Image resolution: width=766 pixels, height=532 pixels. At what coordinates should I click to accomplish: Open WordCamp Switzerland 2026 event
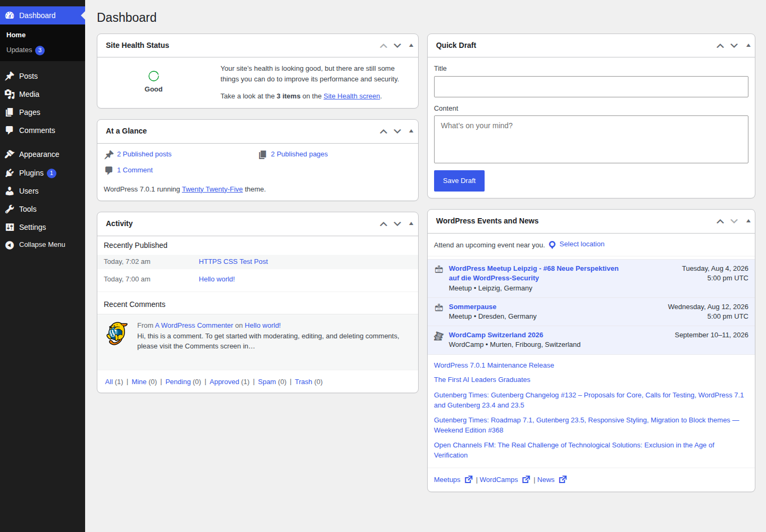click(x=496, y=335)
